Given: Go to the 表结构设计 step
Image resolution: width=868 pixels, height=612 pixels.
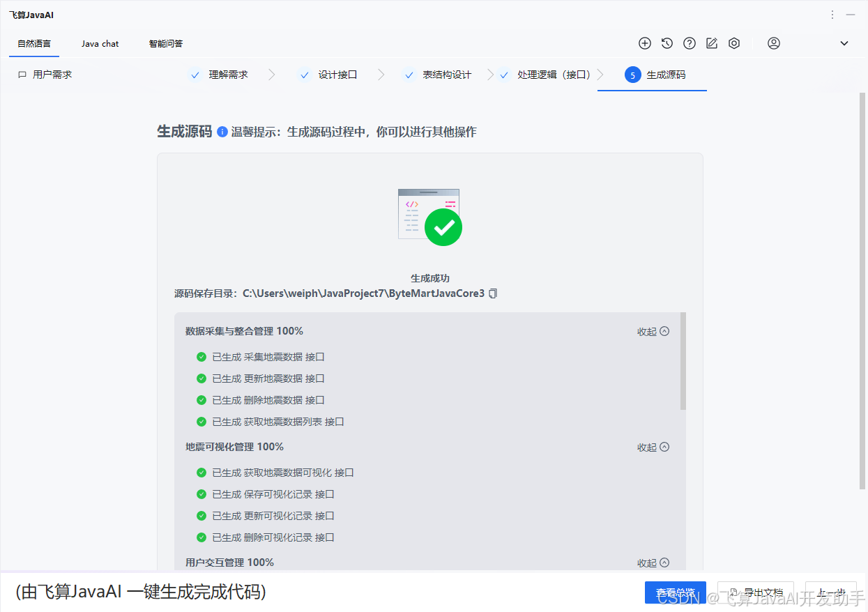Looking at the screenshot, I should click(x=437, y=75).
